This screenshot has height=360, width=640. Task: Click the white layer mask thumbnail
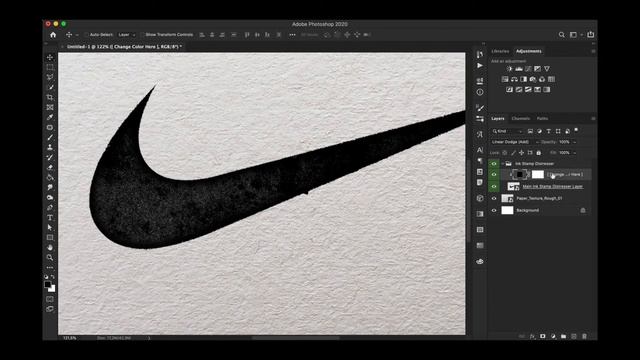click(x=538, y=174)
